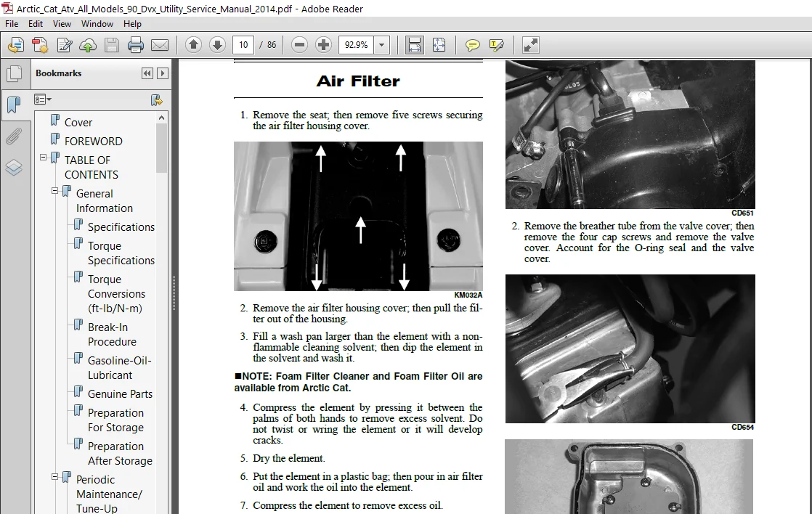Open the Edit menu
The height and width of the screenshot is (514, 812).
point(35,24)
